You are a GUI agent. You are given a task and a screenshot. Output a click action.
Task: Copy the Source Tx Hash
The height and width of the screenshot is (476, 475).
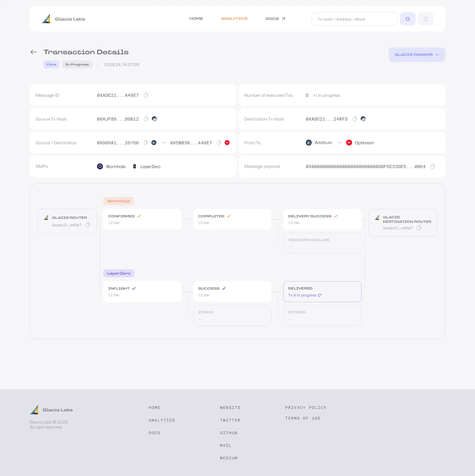coord(146,119)
